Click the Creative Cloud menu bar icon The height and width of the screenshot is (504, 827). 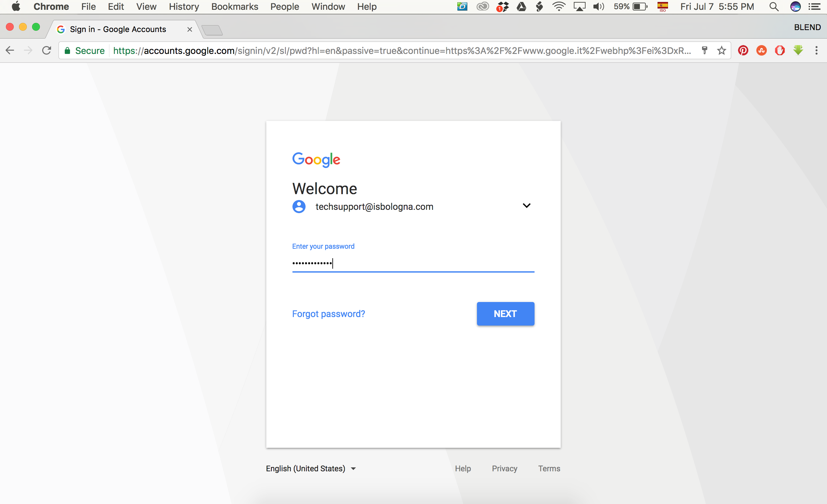point(483,6)
